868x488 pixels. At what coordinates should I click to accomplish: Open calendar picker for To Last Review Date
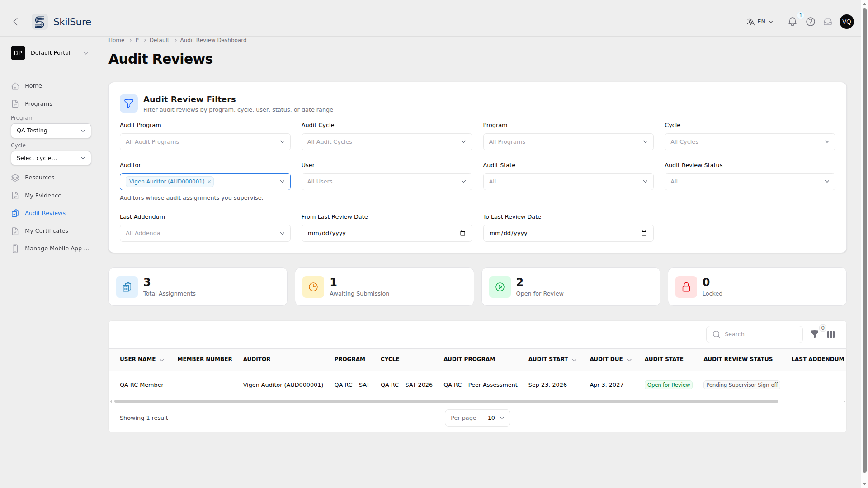tap(644, 233)
